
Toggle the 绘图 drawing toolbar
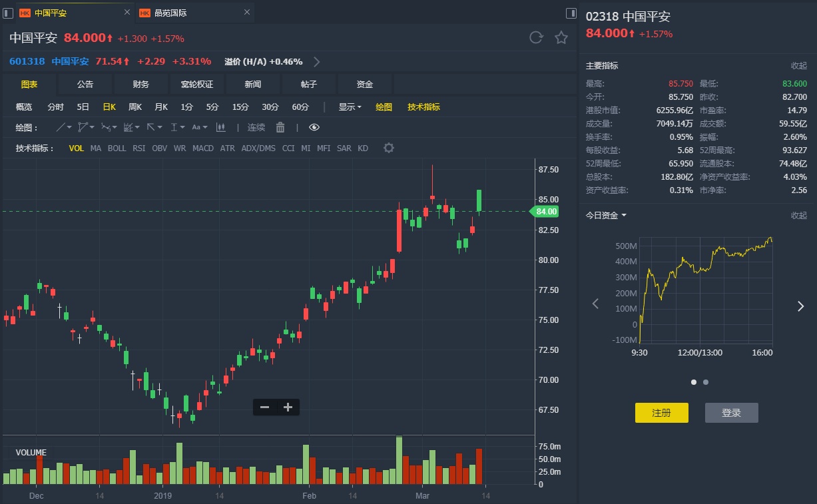click(x=384, y=107)
